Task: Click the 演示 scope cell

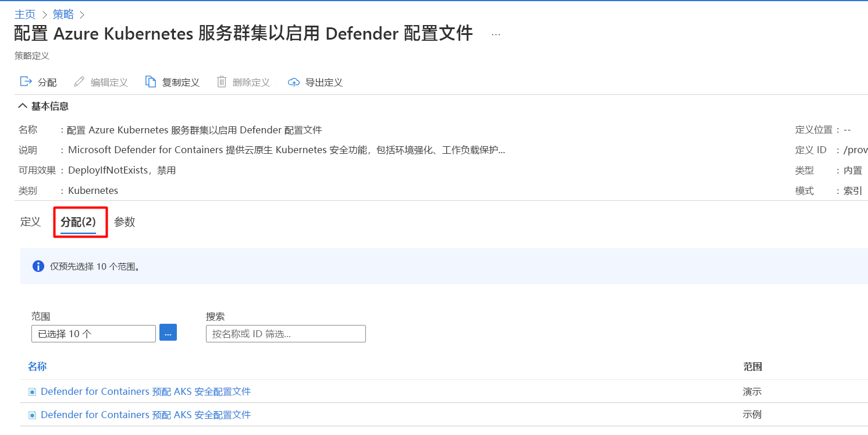Action: point(752,391)
